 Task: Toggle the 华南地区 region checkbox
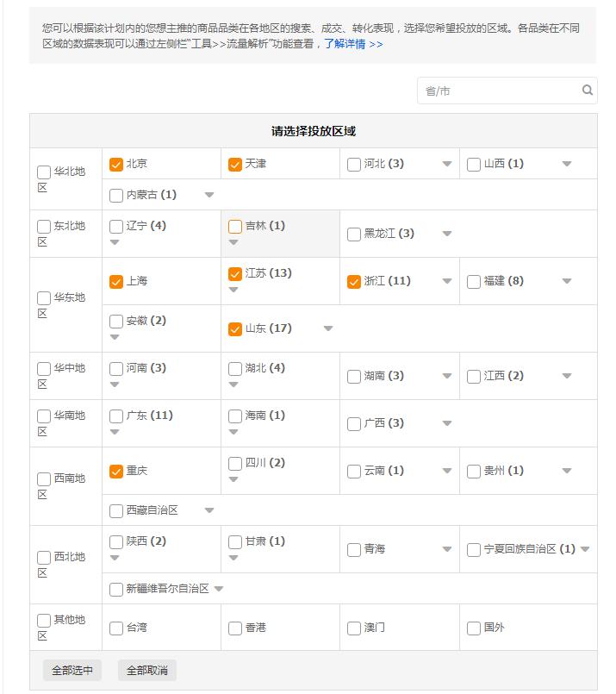44,416
